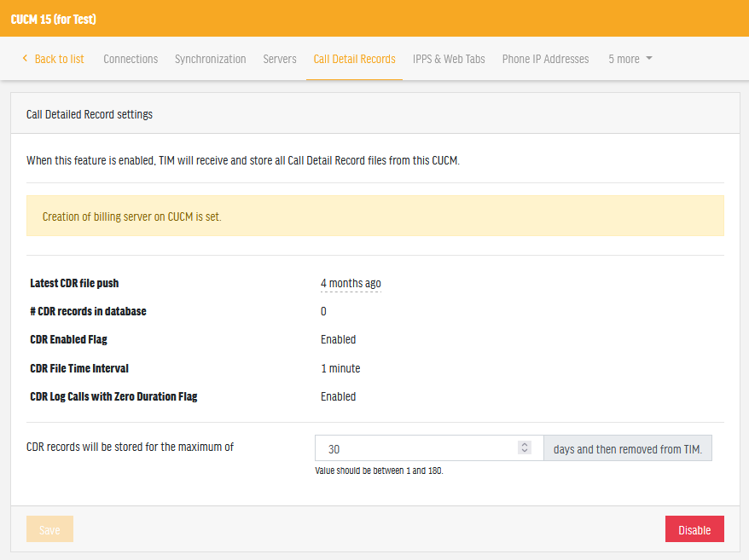
Task: Click 'CDR Log Calls with Zero Duration Flag'
Action: 113,396
